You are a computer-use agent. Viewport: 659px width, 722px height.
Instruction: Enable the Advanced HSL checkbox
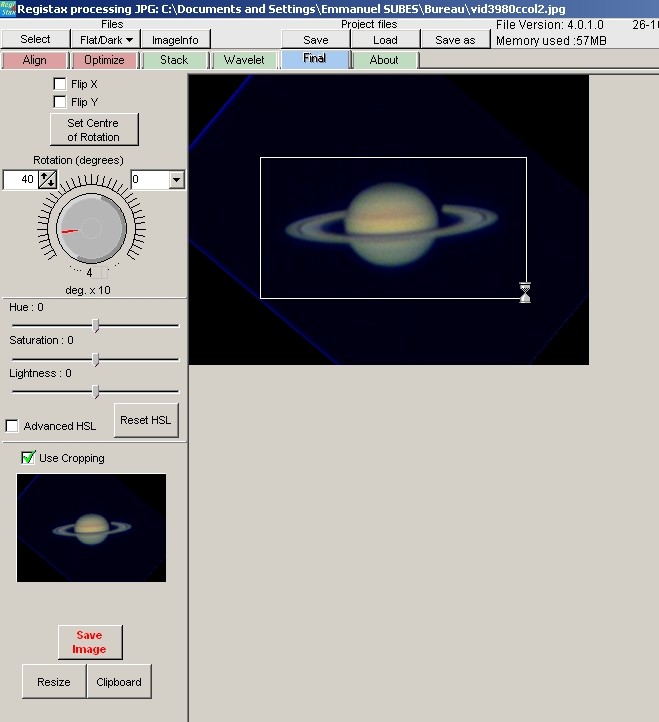point(12,426)
